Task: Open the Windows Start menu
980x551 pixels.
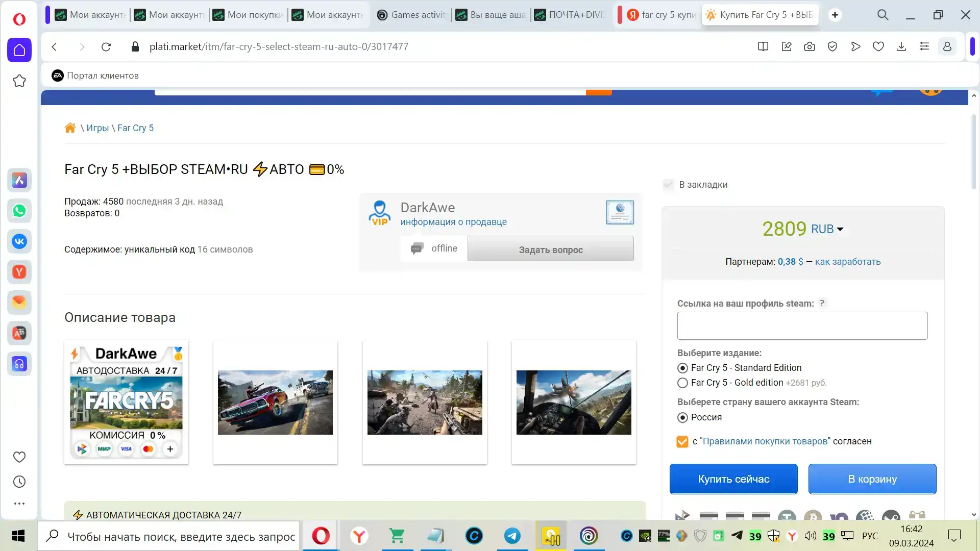Action: click(18, 536)
